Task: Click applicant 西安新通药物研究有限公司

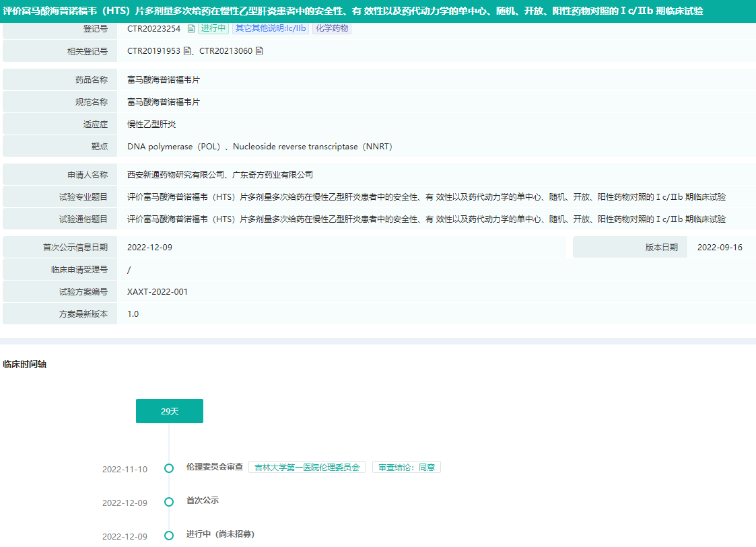Action: click(x=175, y=175)
